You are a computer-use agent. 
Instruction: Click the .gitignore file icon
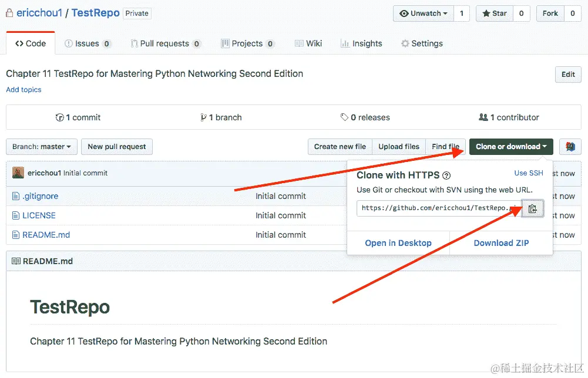[16, 196]
